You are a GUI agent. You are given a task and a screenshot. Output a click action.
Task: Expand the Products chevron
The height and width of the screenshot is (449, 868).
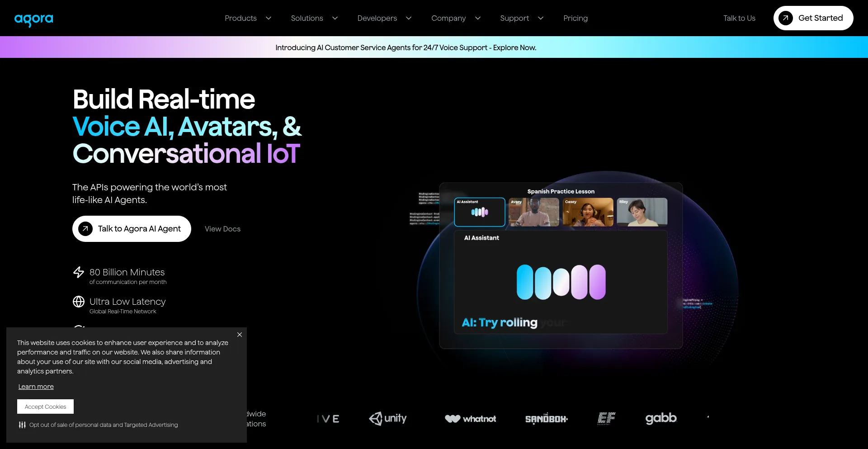click(x=269, y=18)
